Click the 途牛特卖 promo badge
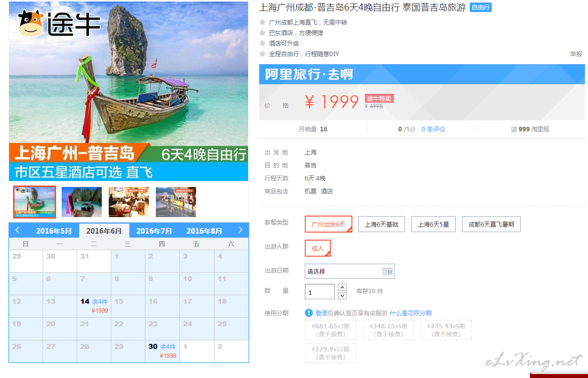This screenshot has width=588, height=378. click(379, 99)
